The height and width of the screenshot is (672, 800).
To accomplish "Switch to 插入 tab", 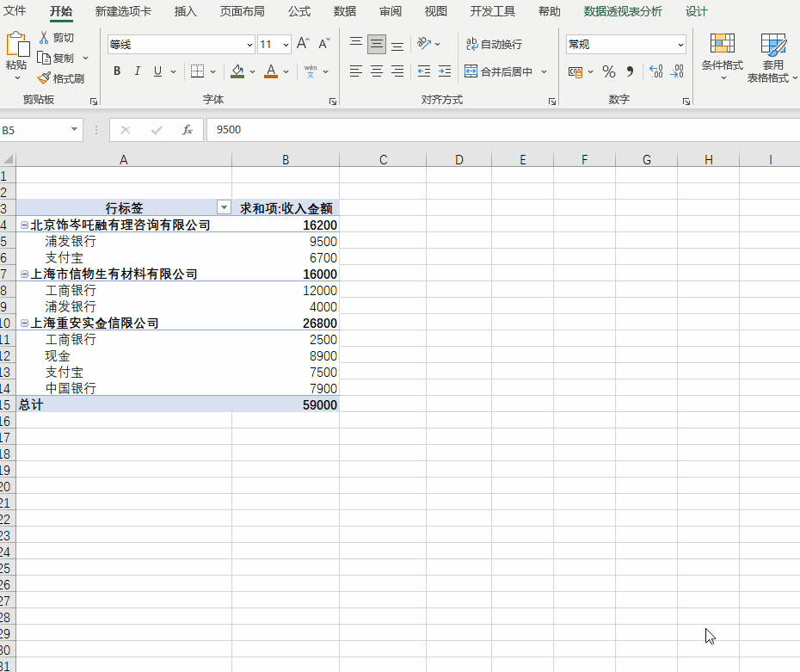I will coord(185,11).
